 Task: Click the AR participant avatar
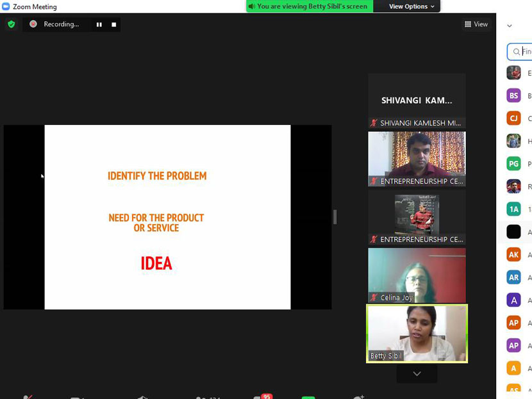513,277
